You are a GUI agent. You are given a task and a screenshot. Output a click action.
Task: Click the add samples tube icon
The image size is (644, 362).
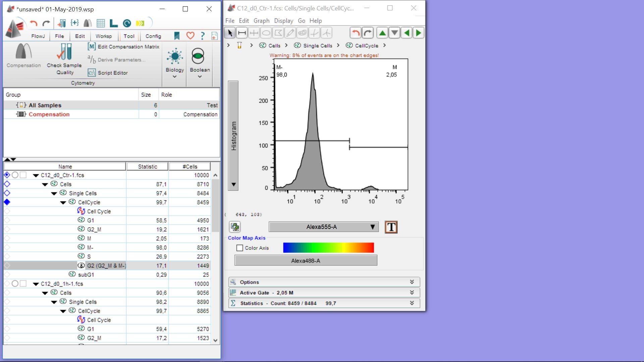point(62,23)
